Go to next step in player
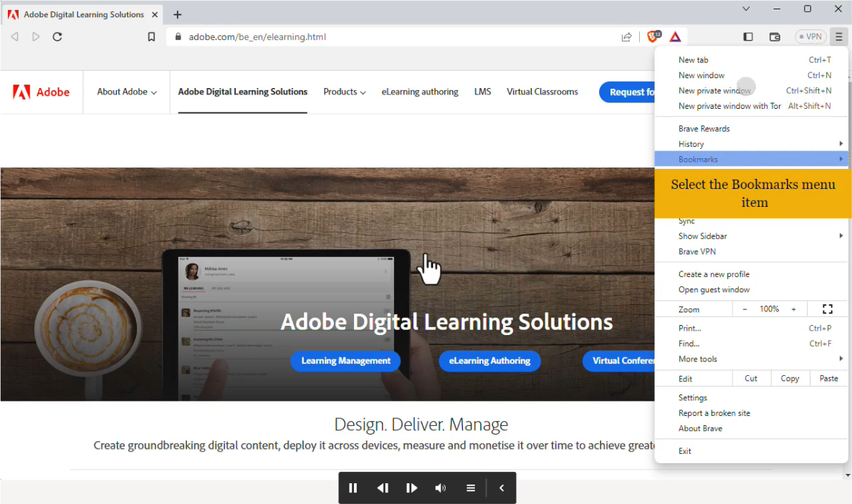The image size is (852, 504). 411,488
